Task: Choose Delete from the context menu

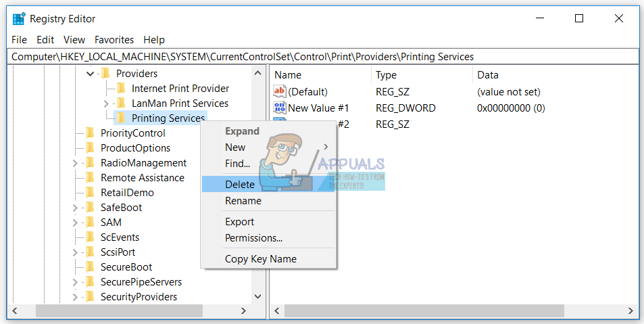Action: coord(240,184)
